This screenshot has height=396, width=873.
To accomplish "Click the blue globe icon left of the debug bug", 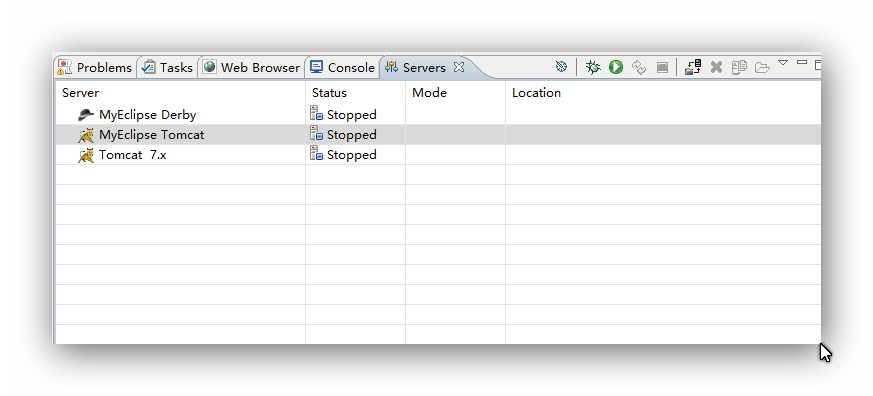I will 561,67.
